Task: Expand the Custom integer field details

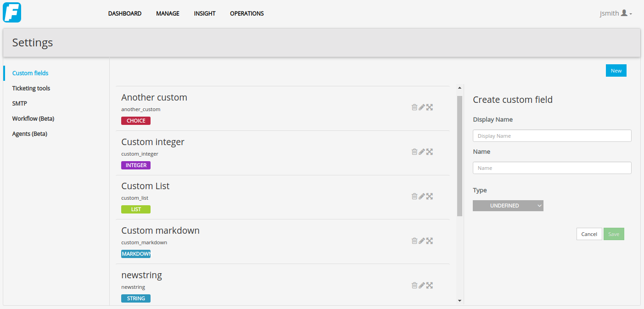Action: 430,152
